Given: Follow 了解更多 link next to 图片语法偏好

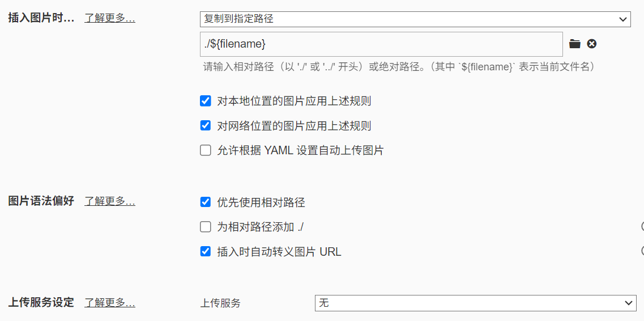Looking at the screenshot, I should point(110,201).
